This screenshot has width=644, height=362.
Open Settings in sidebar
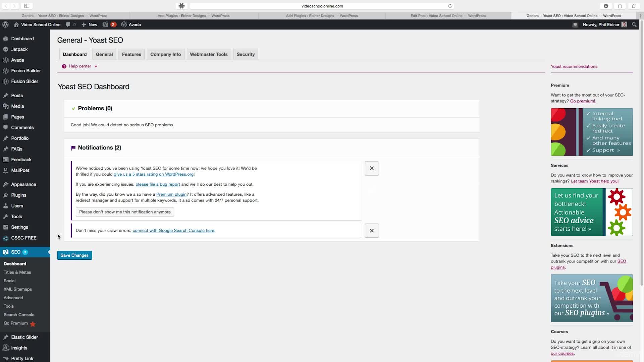pyautogui.click(x=19, y=227)
